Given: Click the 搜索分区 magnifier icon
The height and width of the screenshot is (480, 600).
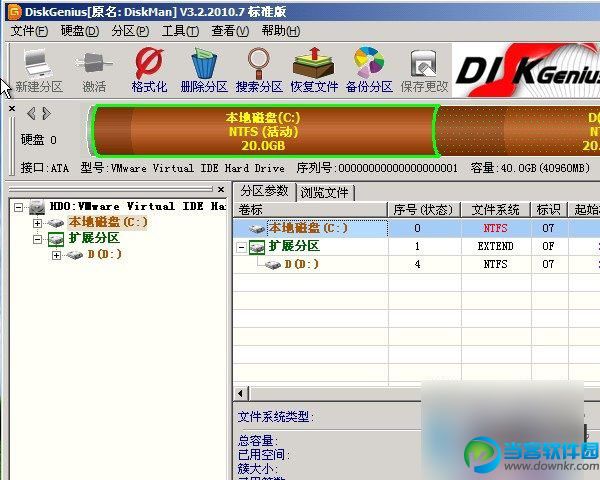Looking at the screenshot, I should 259,63.
